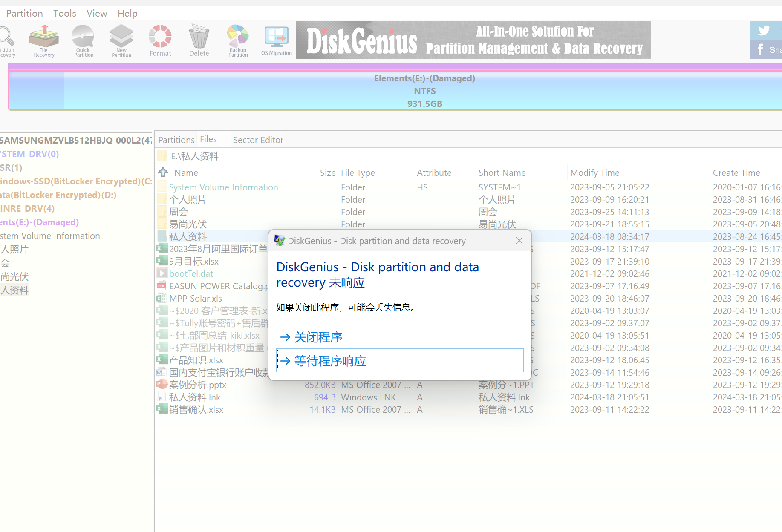Select WINRE_DRV(4) partition in tree
This screenshot has width=782, height=532.
(27, 208)
